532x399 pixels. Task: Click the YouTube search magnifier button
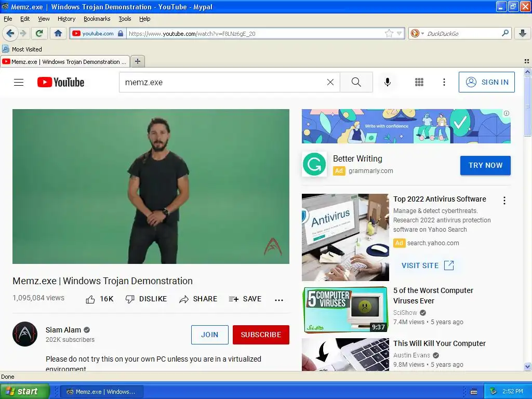click(x=356, y=82)
